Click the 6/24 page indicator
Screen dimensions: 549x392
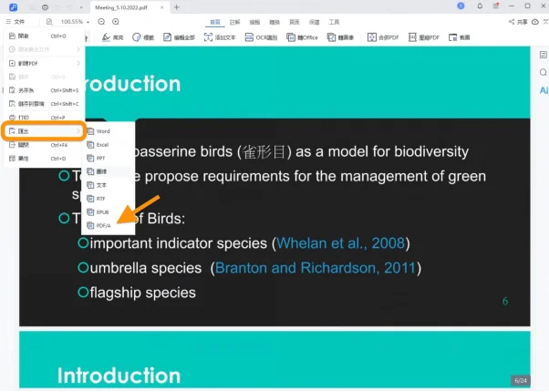click(521, 380)
